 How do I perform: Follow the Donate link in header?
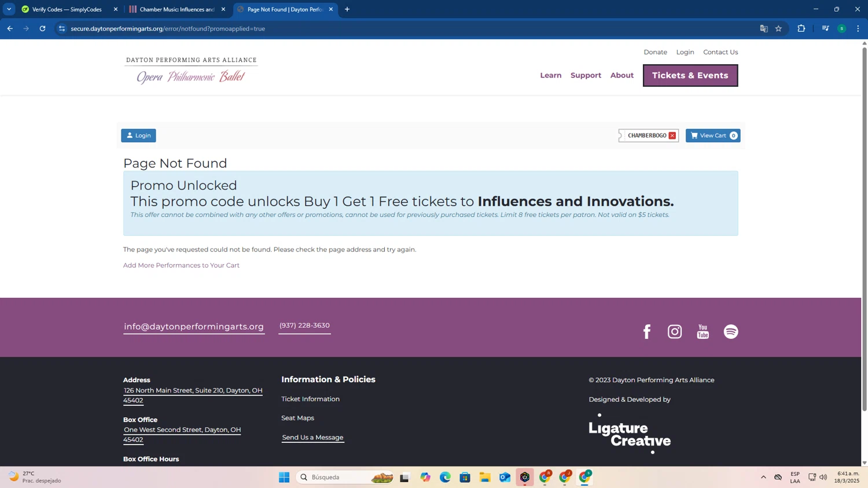(656, 52)
